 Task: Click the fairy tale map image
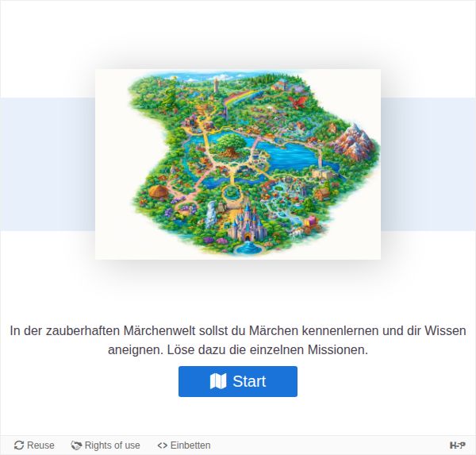pos(238,164)
